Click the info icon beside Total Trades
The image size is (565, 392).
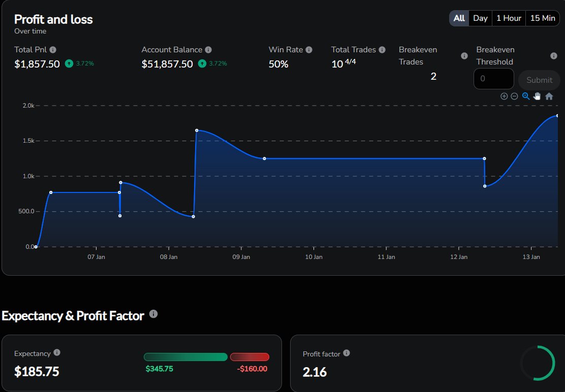(382, 50)
